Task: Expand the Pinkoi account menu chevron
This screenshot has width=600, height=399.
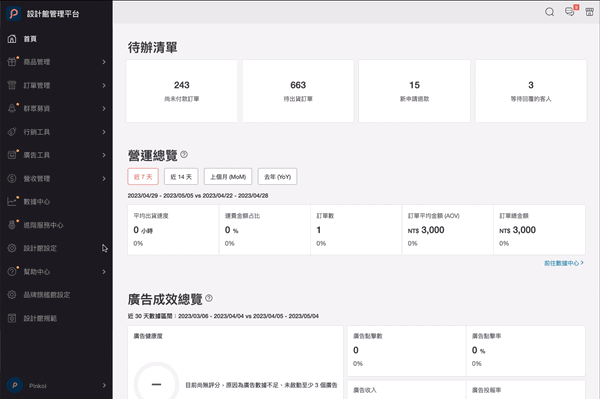Action: 104,386
